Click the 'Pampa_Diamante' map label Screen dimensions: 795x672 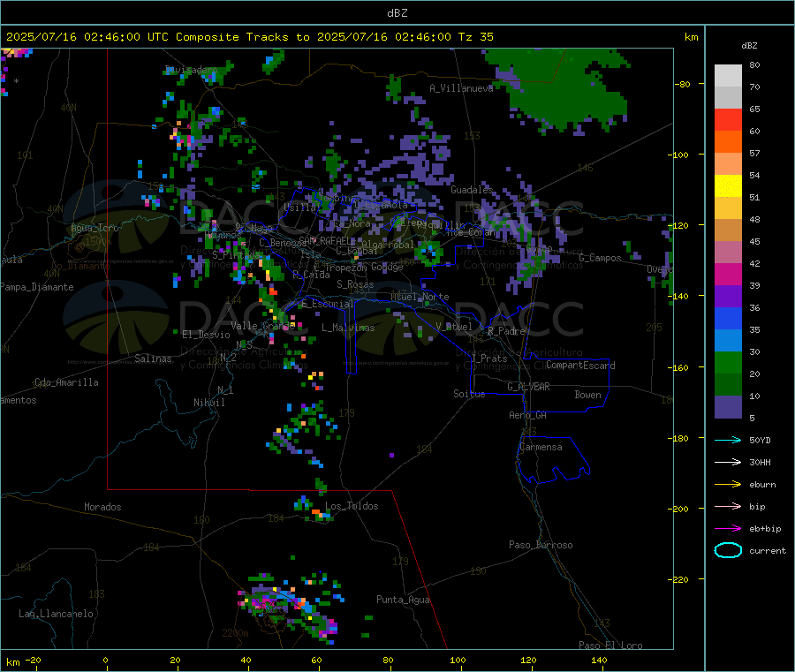pyautogui.click(x=36, y=287)
